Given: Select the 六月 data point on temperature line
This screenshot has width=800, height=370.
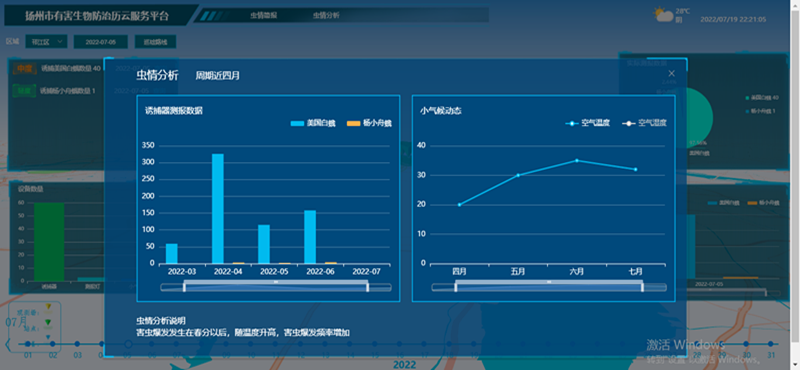Looking at the screenshot, I should coord(577,160).
